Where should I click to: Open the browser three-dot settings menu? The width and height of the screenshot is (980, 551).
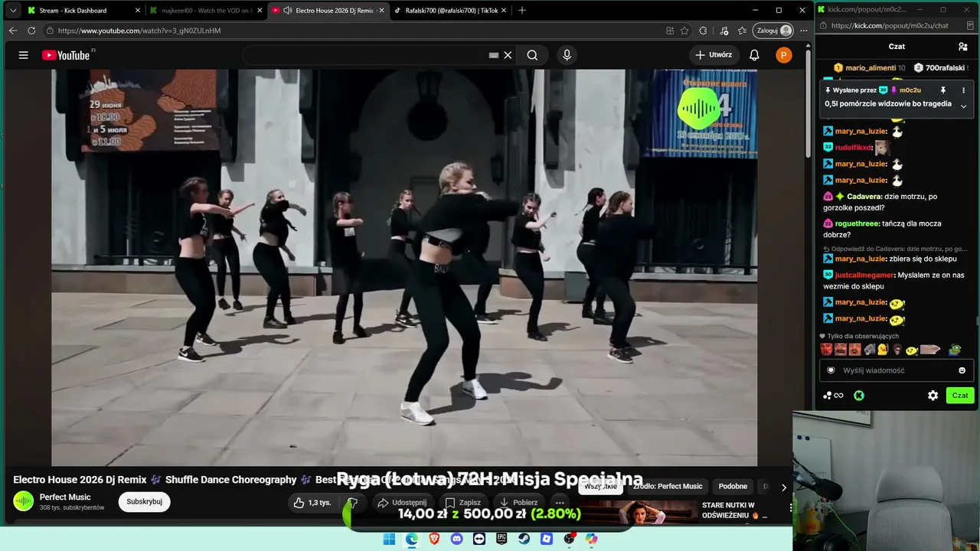(804, 31)
